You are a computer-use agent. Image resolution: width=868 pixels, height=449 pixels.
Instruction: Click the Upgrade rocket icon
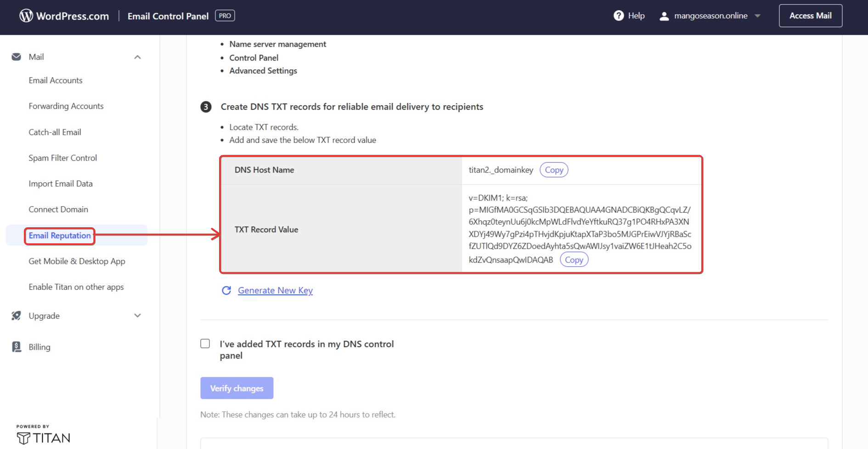(17, 315)
